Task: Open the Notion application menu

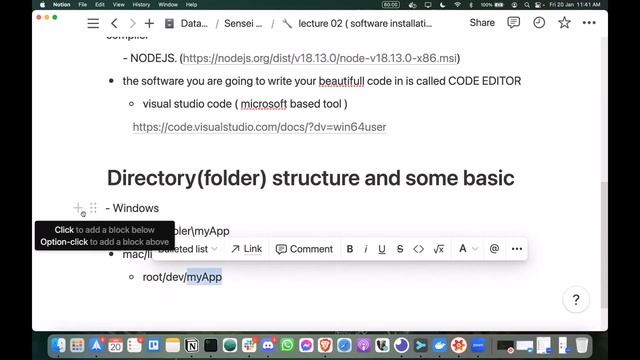Action: [x=62, y=4]
